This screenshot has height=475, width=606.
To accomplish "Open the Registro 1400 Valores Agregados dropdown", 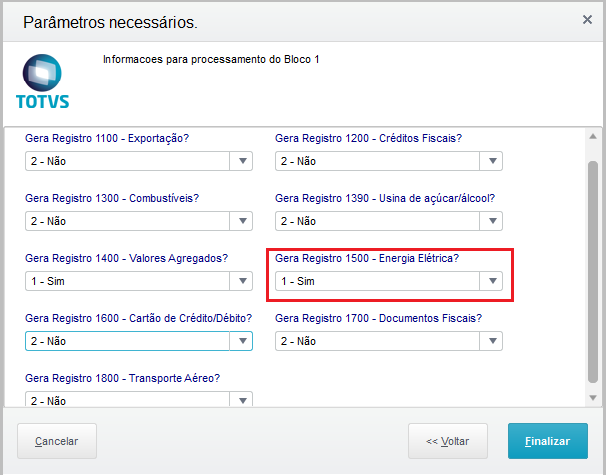I will pyautogui.click(x=242, y=281).
